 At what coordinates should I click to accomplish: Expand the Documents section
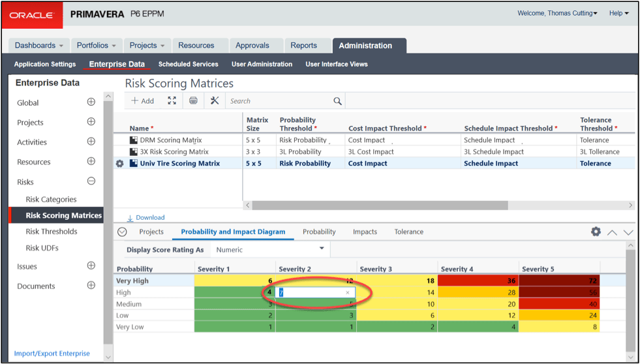coord(91,285)
